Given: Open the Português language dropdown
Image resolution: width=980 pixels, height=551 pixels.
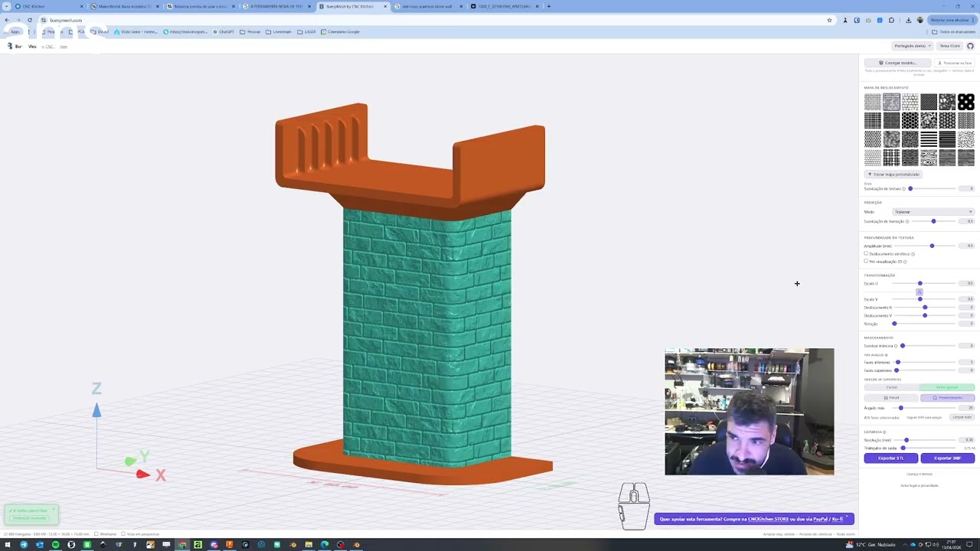Looking at the screenshot, I should click(x=913, y=46).
